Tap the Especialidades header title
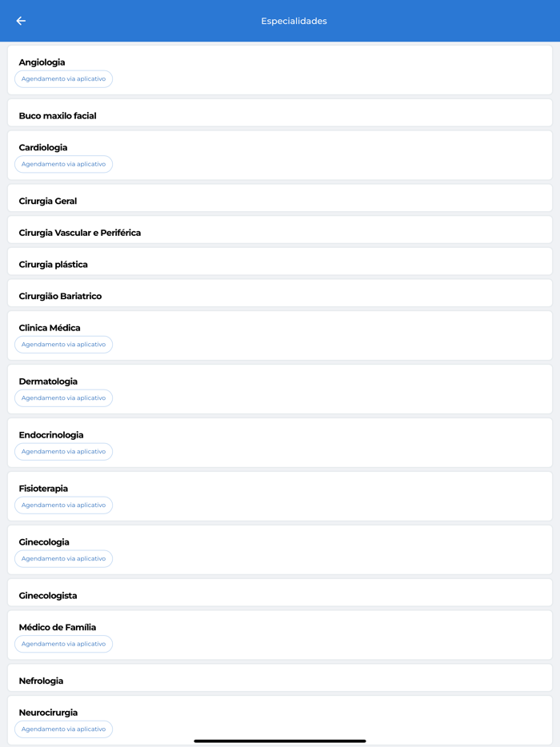 pos(294,21)
